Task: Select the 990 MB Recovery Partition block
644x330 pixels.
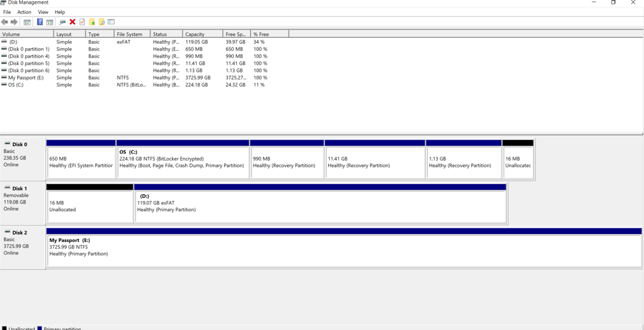Action: tap(287, 159)
